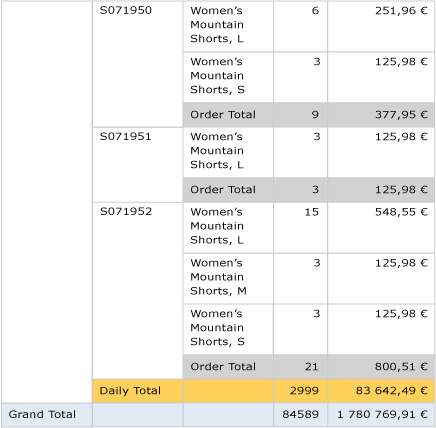Click the Grand Total label cell

point(47,415)
